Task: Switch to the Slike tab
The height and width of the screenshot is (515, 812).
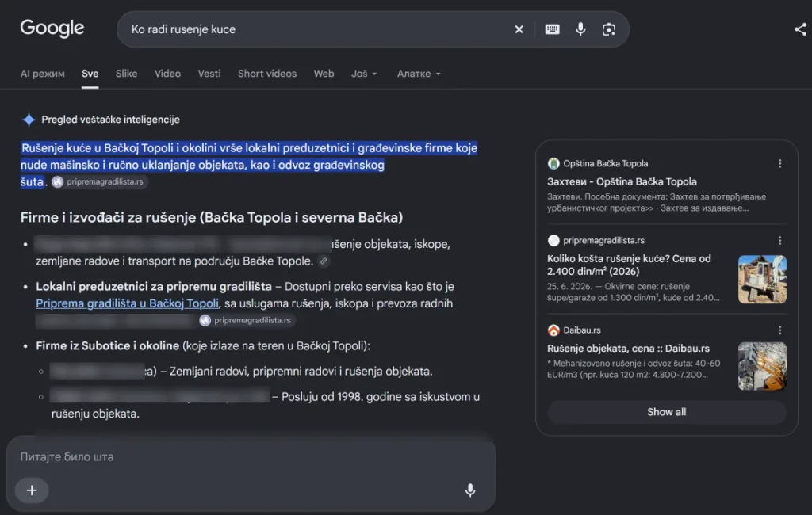Action: coord(126,74)
